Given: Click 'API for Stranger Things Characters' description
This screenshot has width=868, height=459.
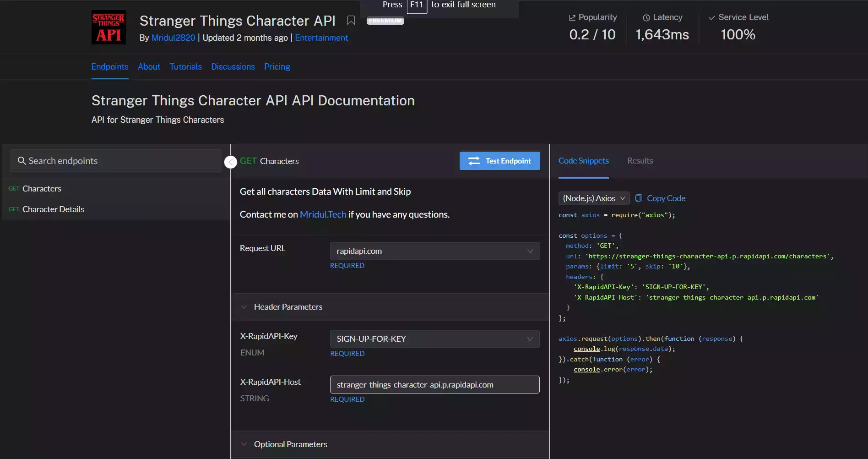Looking at the screenshot, I should click(158, 120).
